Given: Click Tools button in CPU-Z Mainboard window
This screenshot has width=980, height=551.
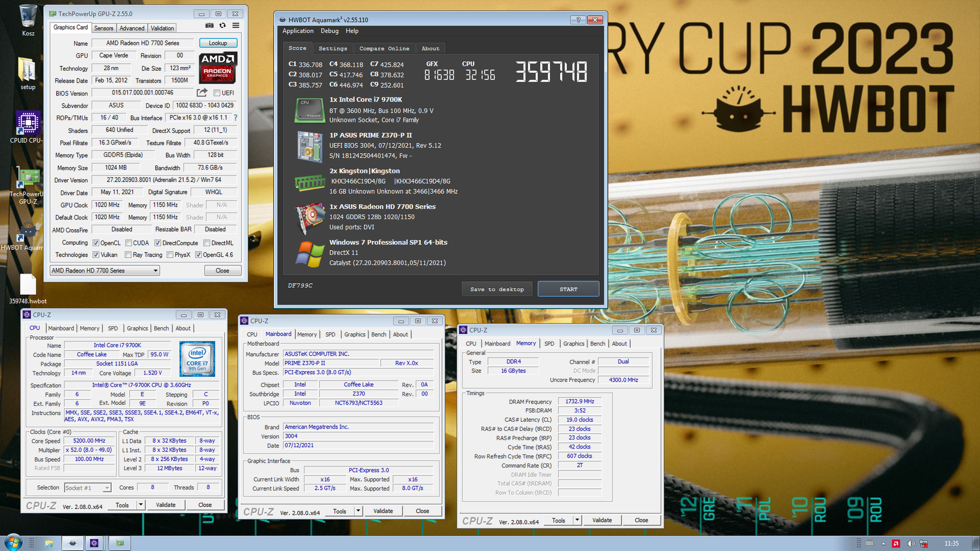Looking at the screenshot, I should [x=339, y=511].
